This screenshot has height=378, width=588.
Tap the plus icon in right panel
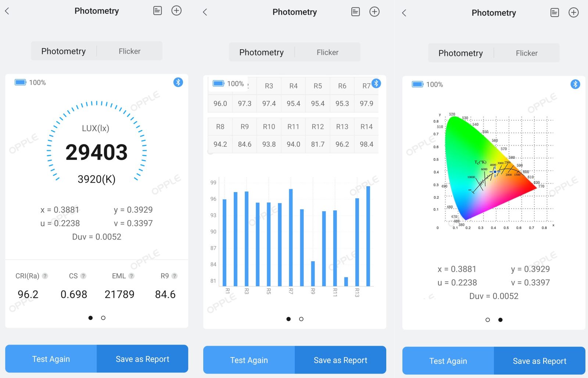pos(573,12)
